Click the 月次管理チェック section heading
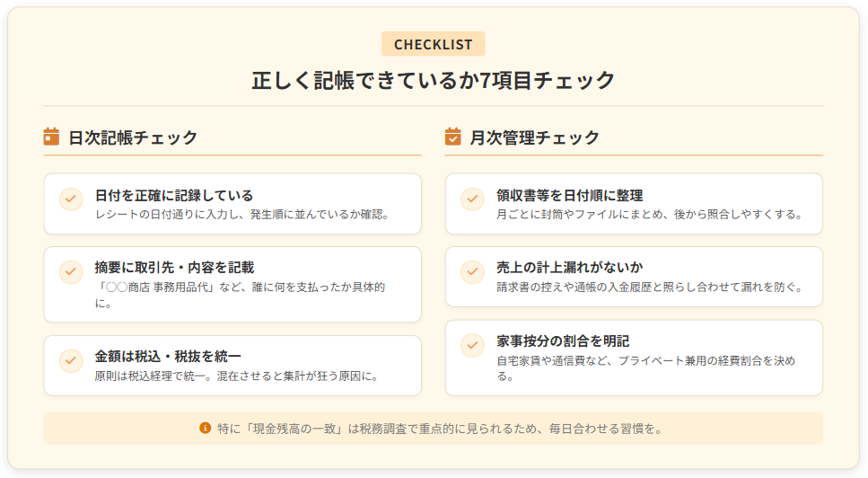 (535, 137)
